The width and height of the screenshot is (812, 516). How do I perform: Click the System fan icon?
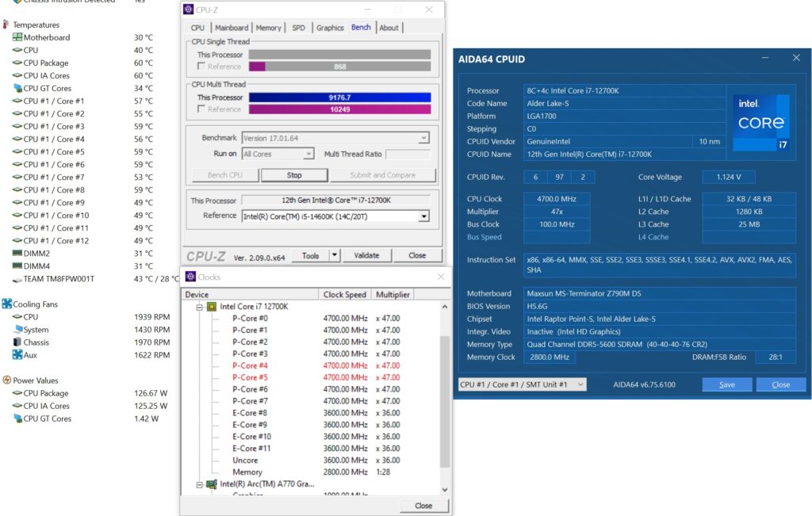[x=17, y=329]
